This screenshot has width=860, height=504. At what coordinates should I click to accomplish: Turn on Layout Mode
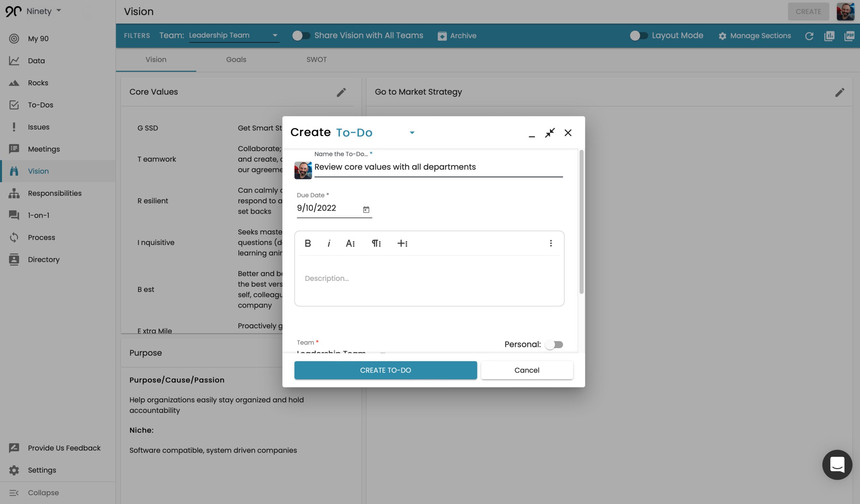pyautogui.click(x=638, y=36)
